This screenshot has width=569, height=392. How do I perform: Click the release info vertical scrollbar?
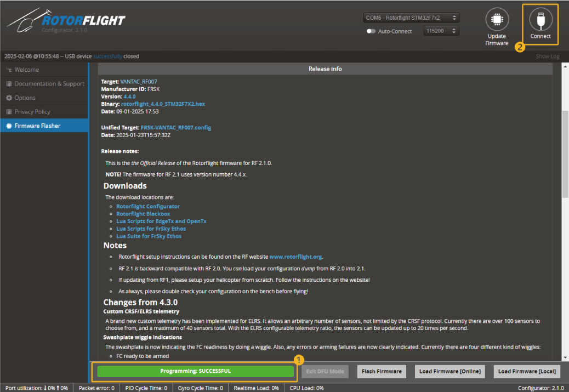pyautogui.click(x=565, y=154)
